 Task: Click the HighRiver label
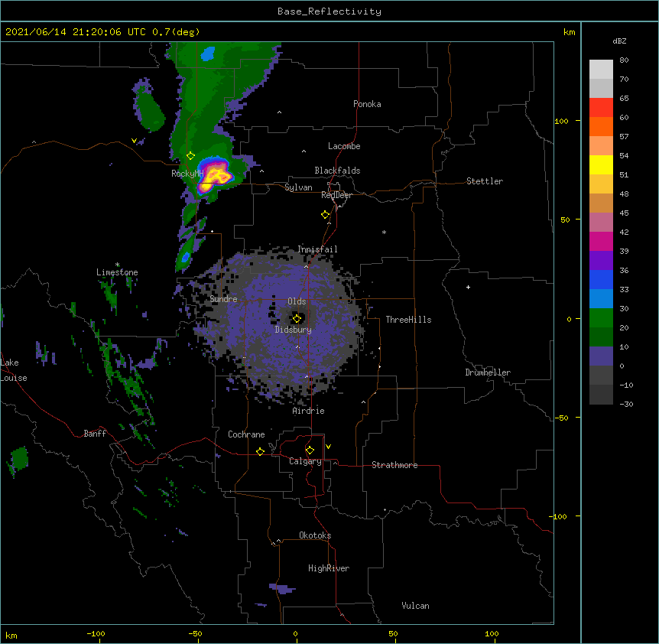(x=329, y=568)
